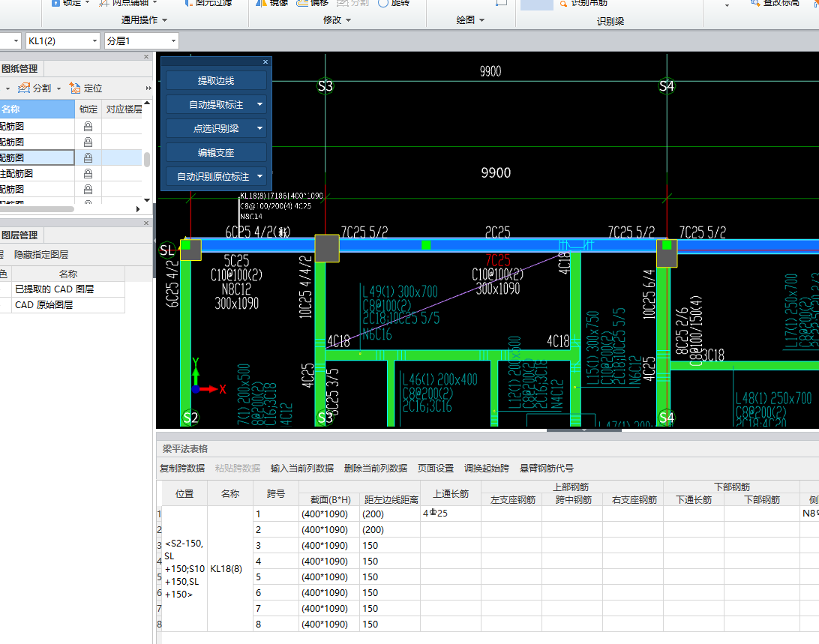This screenshot has width=819, height=644.
Task: Select the 上通长筋 cell containing 4C25
Action: click(x=450, y=514)
